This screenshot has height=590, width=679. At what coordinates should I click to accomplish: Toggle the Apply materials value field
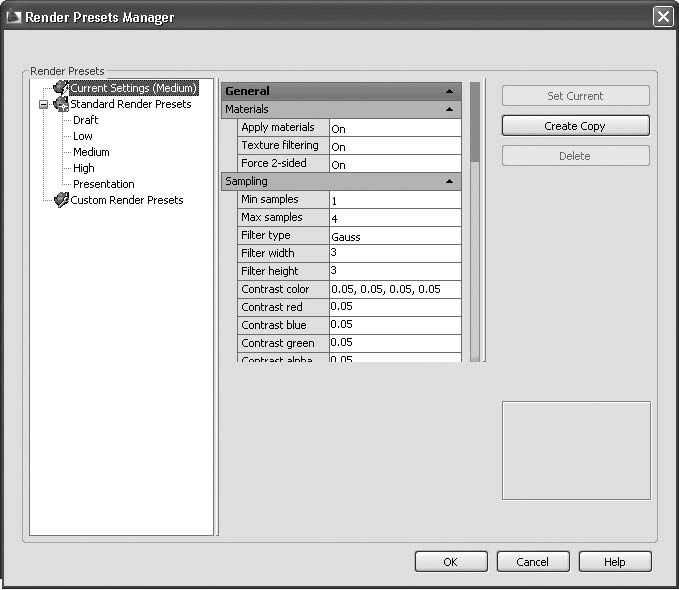(395, 128)
